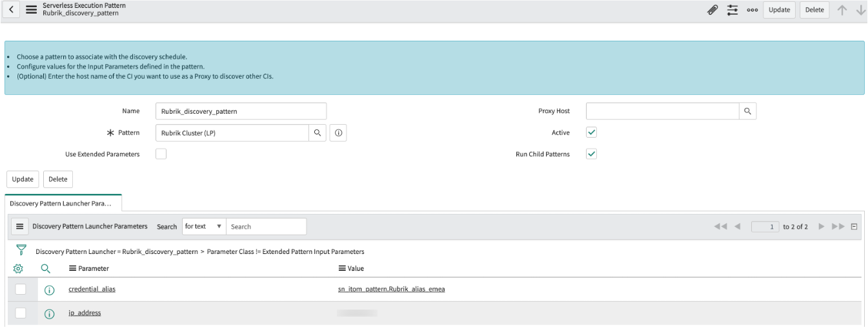Open the form context menu hamburger icon
The height and width of the screenshot is (327, 868).
(31, 10)
